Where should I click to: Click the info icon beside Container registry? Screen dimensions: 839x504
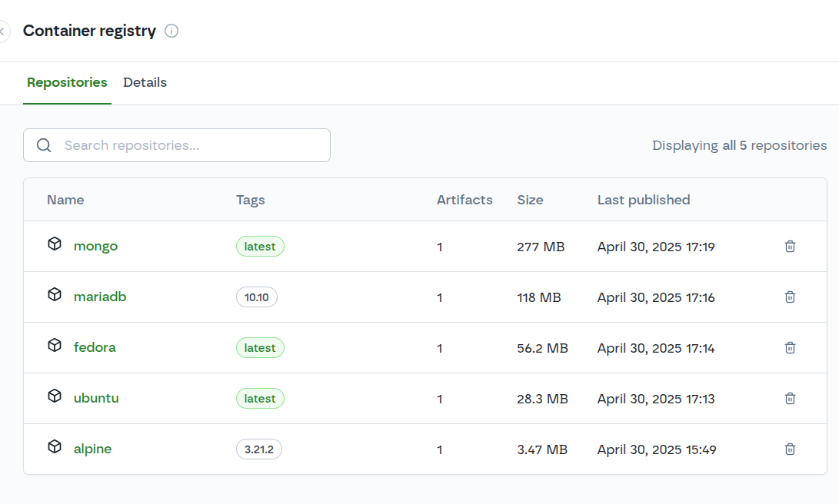pos(171,31)
